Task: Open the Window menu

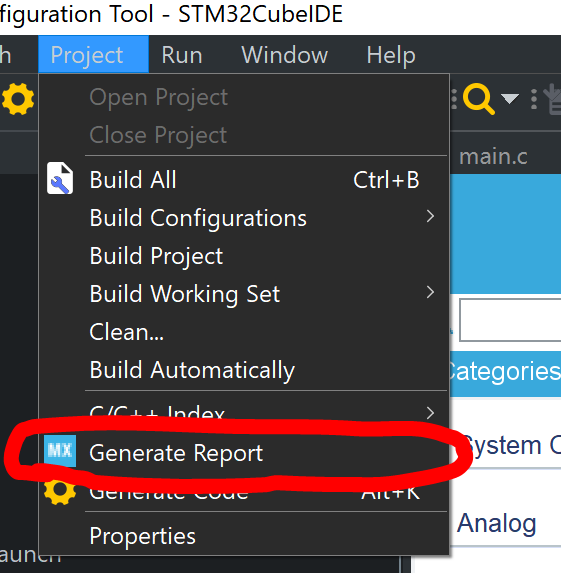Action: click(285, 55)
